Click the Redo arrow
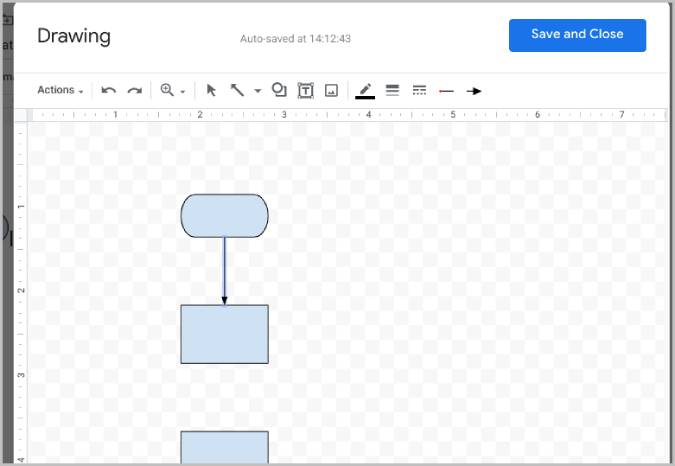 point(134,90)
